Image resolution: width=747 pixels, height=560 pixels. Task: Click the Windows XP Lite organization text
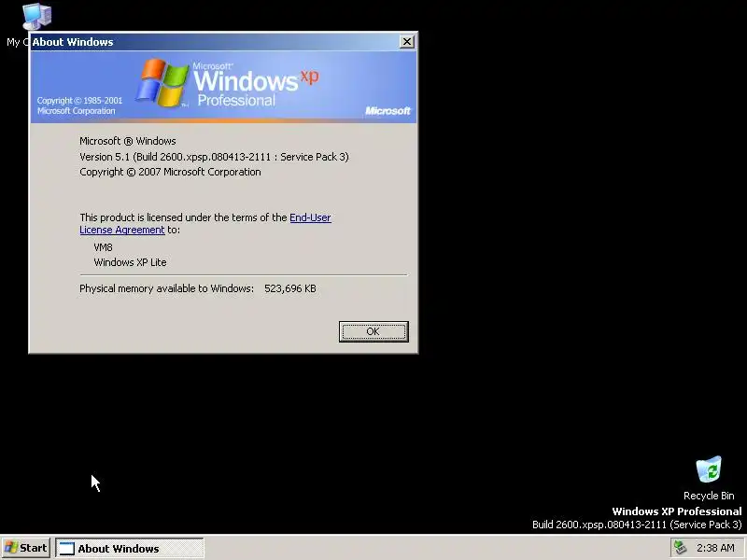coord(130,262)
